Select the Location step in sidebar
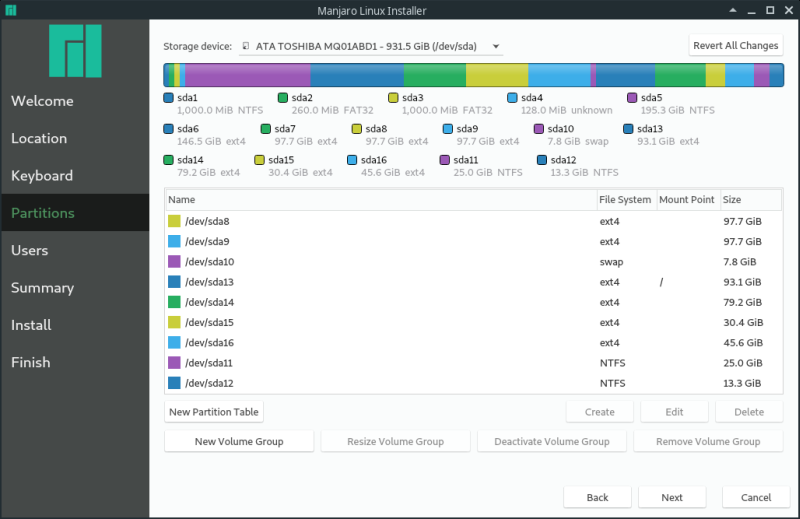This screenshot has width=800, height=519. 75,138
